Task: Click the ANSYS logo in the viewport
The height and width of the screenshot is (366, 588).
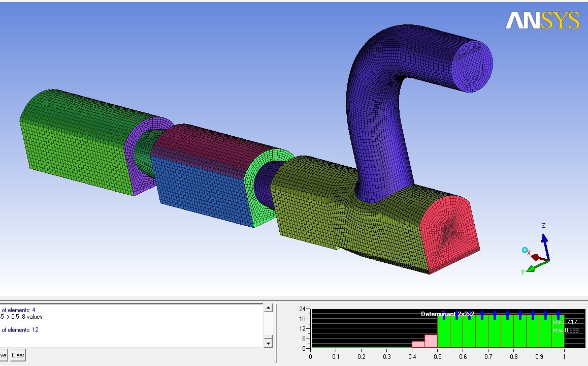Action: tap(542, 20)
